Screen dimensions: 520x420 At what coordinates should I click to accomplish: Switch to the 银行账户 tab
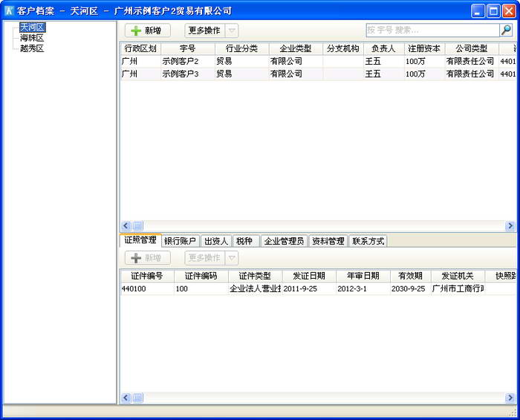pyautogui.click(x=181, y=241)
